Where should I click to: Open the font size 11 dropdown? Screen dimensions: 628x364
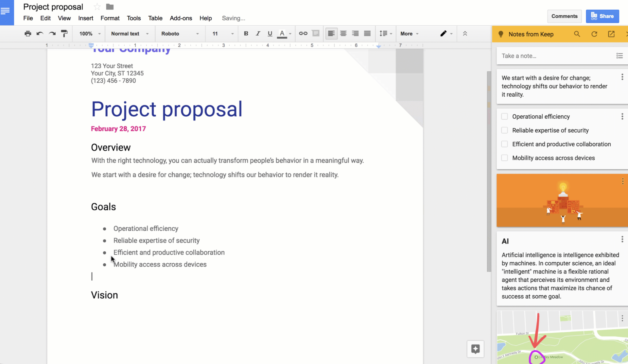(x=223, y=34)
